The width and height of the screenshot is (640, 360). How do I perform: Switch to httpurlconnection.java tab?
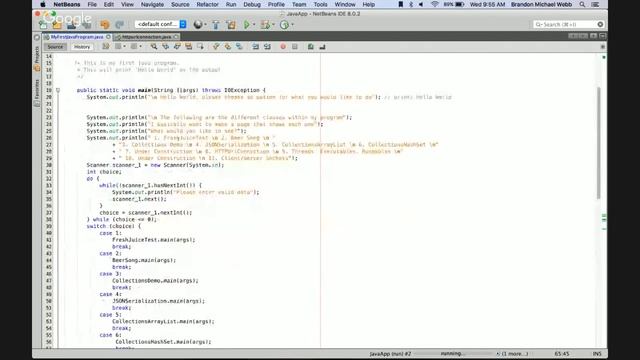tap(147, 37)
